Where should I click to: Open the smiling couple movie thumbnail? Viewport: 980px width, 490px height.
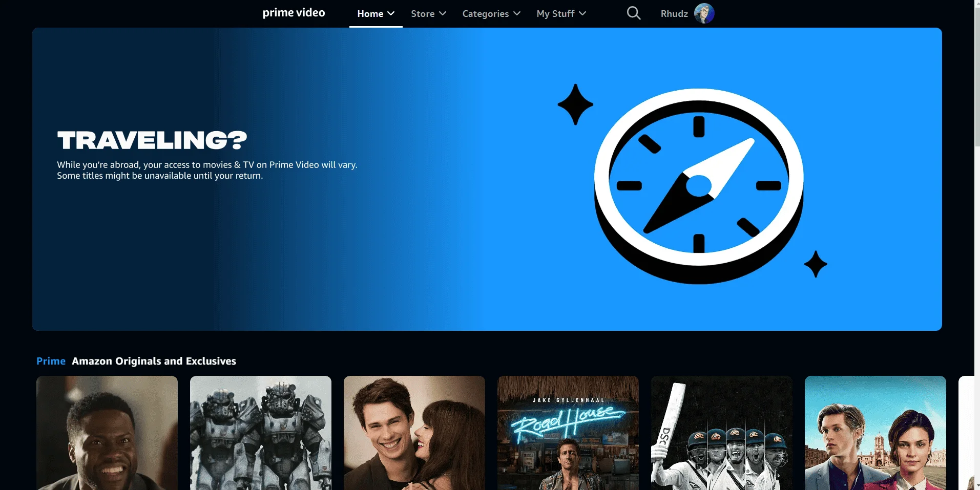pyautogui.click(x=414, y=433)
